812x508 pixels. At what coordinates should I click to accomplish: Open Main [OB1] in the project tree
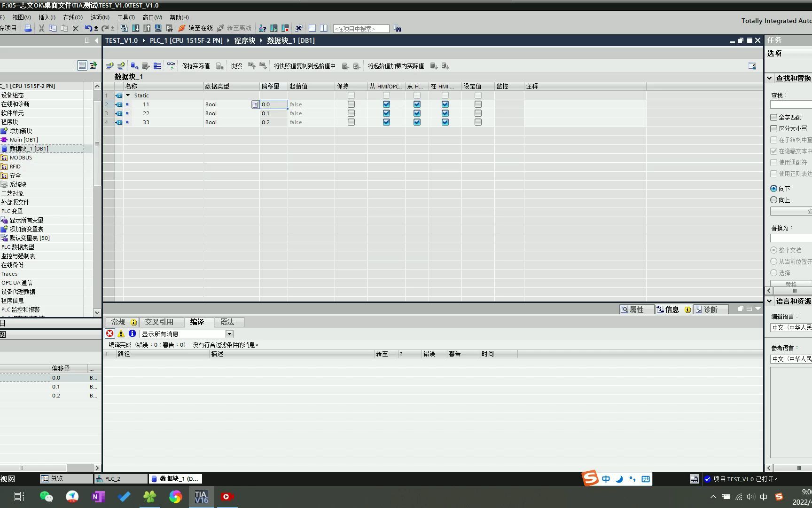23,140
